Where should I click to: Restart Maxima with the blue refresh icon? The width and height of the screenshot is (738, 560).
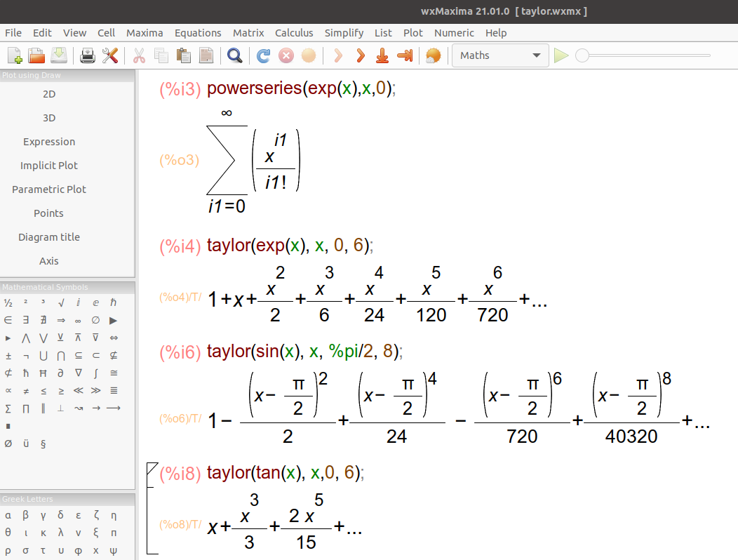click(263, 55)
